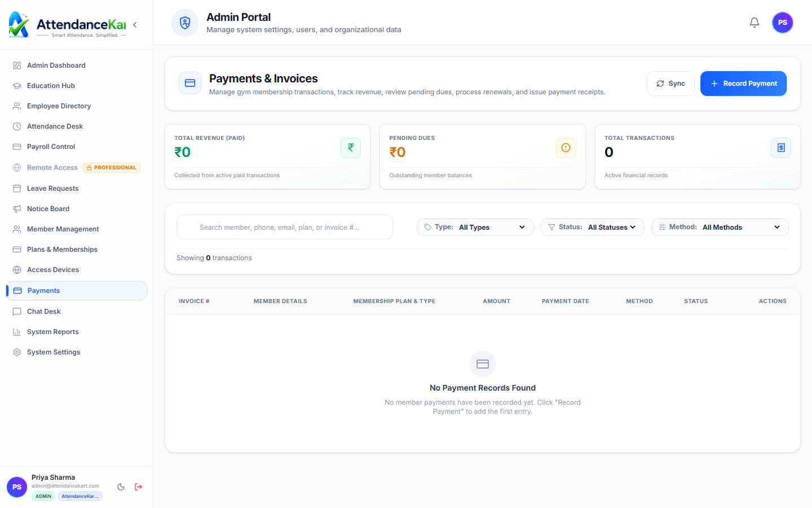Open Employee Directory page
This screenshot has width=812, height=508.
[77, 106]
